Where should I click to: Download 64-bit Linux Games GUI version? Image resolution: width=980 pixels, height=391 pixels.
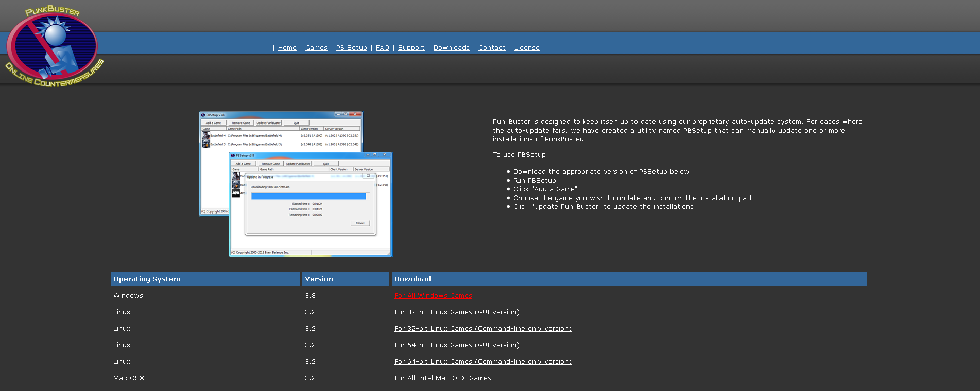pos(457,345)
